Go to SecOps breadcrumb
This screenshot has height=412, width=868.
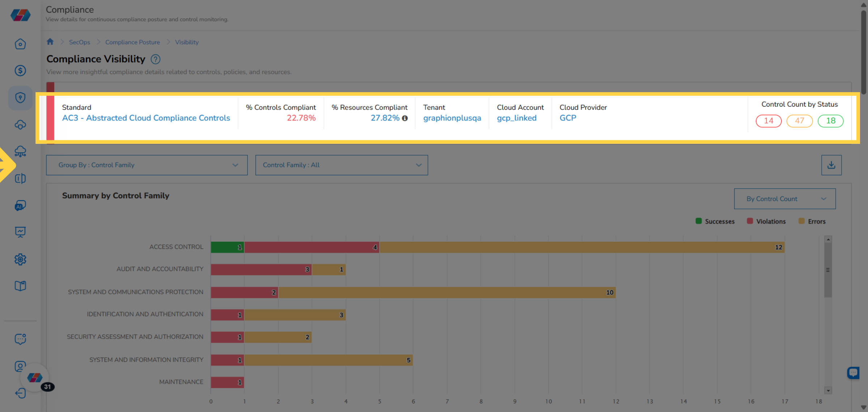tap(80, 42)
